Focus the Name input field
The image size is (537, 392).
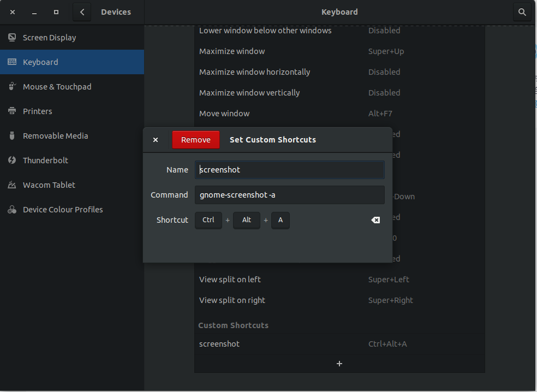(290, 170)
